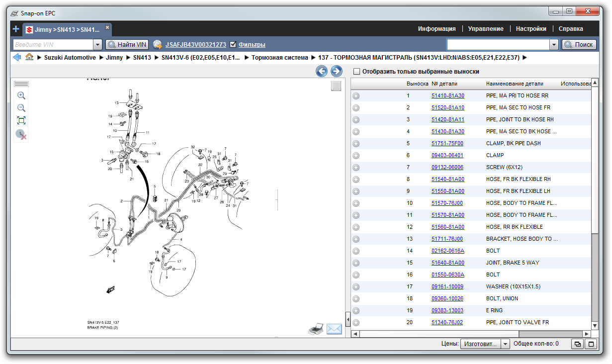Expand the search field dropdown arrow

click(554, 45)
